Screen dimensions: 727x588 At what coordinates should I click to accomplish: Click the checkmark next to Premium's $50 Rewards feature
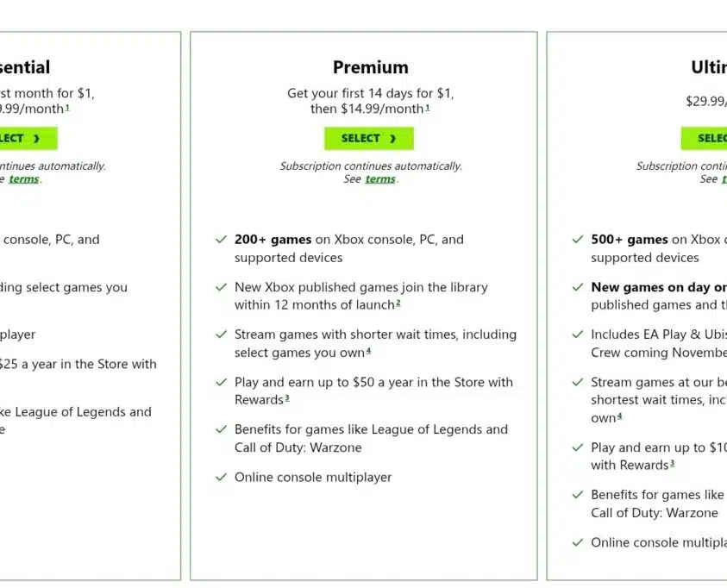pos(222,382)
